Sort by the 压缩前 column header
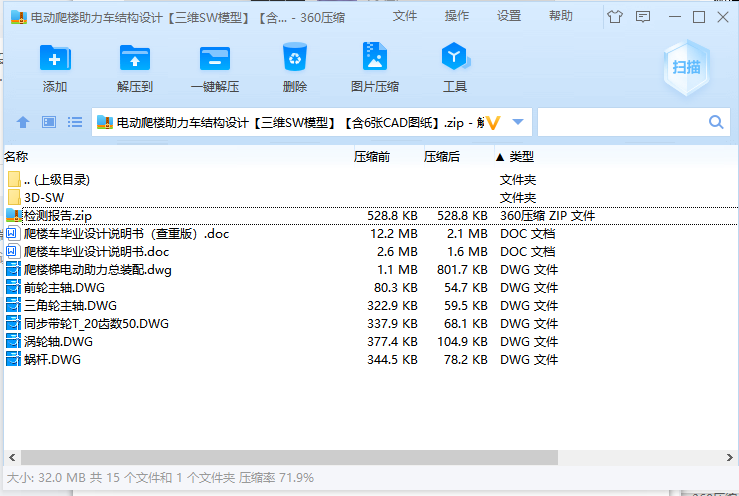This screenshot has height=496, width=739. tap(371, 157)
